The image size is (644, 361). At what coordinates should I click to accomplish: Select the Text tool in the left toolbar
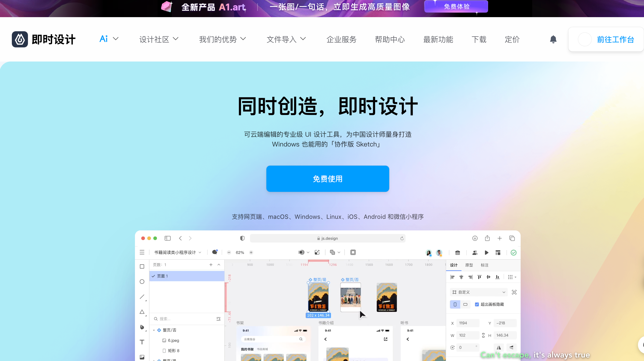click(x=142, y=342)
